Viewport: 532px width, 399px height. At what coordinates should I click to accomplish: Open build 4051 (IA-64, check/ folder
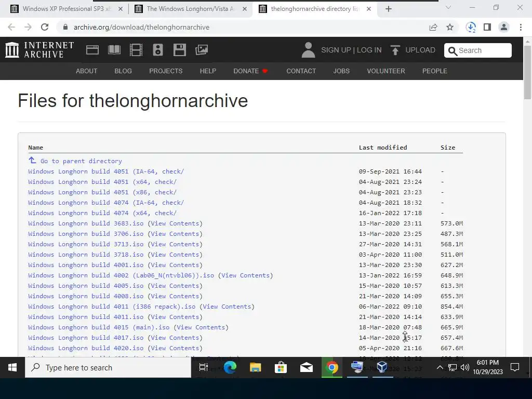(x=106, y=171)
